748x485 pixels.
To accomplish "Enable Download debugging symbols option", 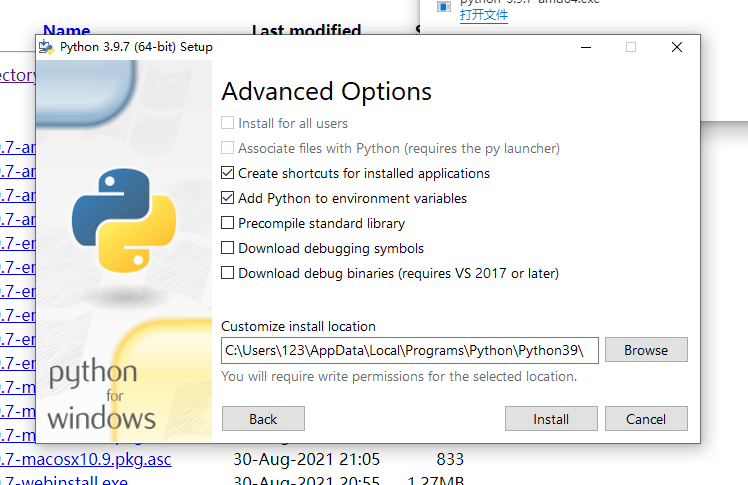I will tap(228, 248).
